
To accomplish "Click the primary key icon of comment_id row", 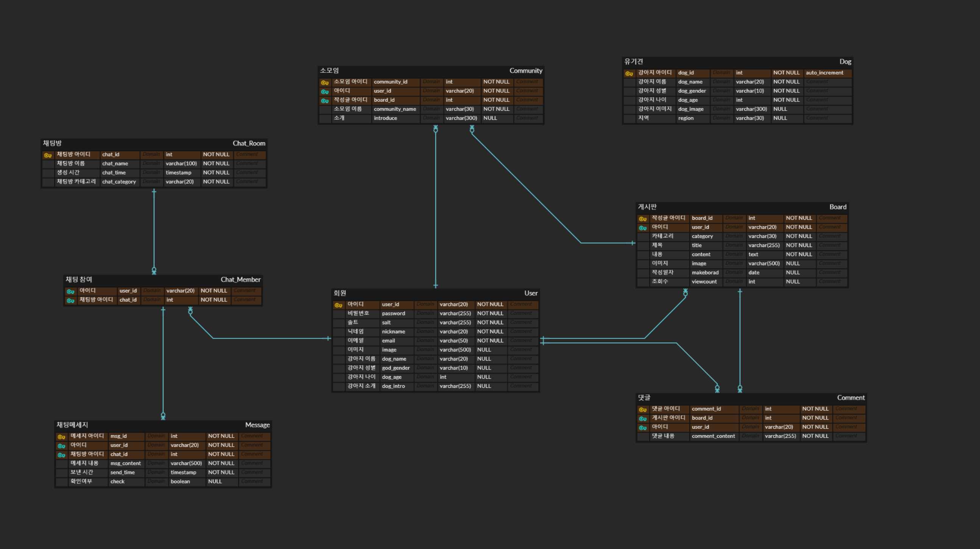I will (643, 409).
